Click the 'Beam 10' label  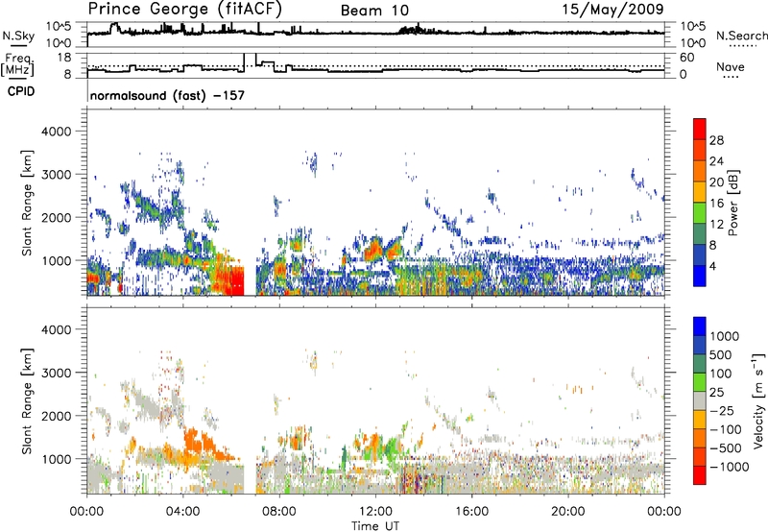374,11
